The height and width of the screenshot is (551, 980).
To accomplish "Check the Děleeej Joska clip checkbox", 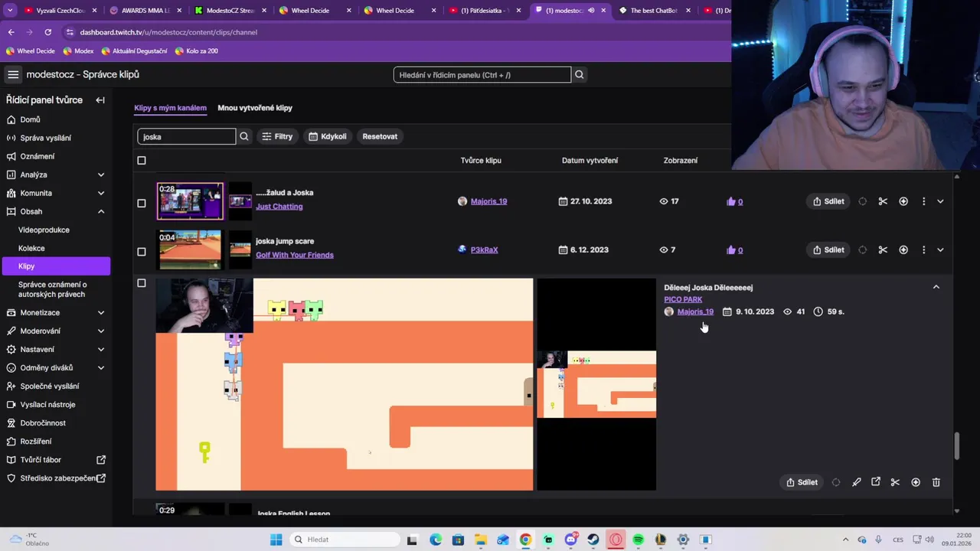I will [x=141, y=283].
